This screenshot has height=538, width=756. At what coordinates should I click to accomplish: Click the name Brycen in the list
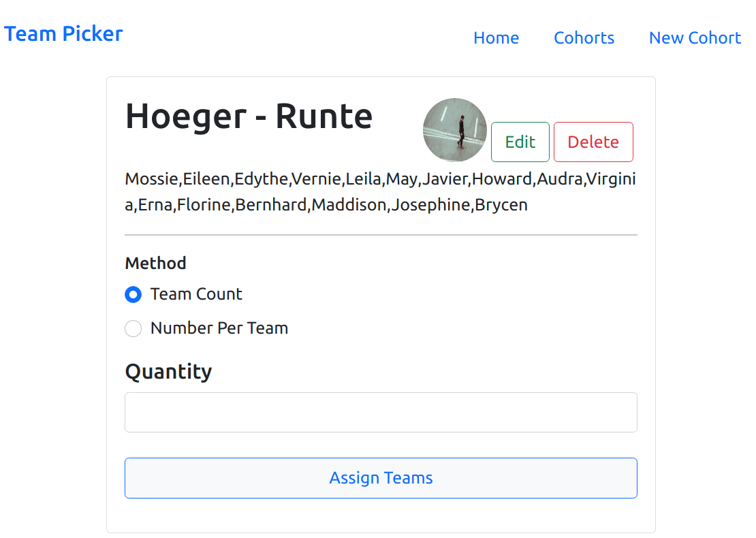point(502,204)
